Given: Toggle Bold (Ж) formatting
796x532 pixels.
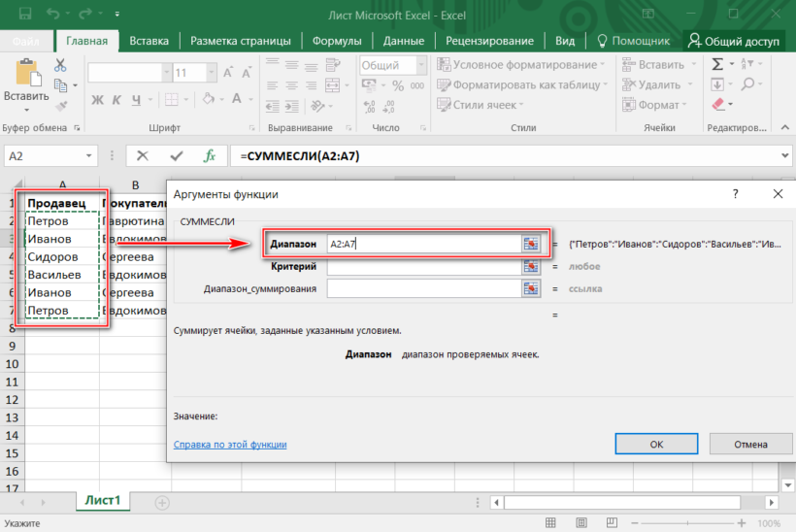Looking at the screenshot, I should tap(98, 101).
